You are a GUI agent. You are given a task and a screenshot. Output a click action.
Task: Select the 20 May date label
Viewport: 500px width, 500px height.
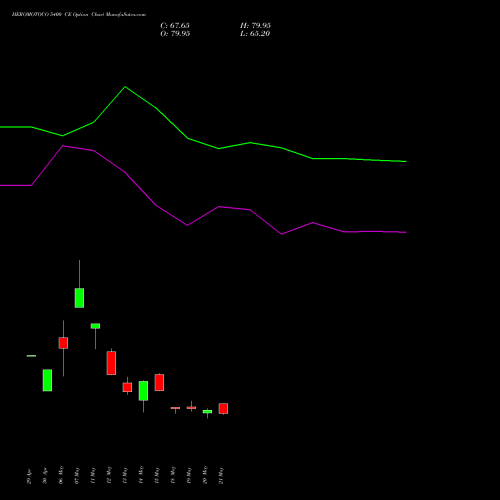pyautogui.click(x=205, y=475)
